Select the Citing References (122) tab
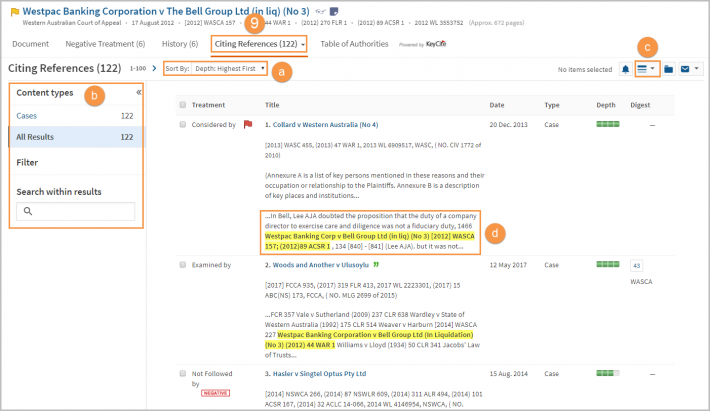The width and height of the screenshot is (710, 411). (x=256, y=44)
